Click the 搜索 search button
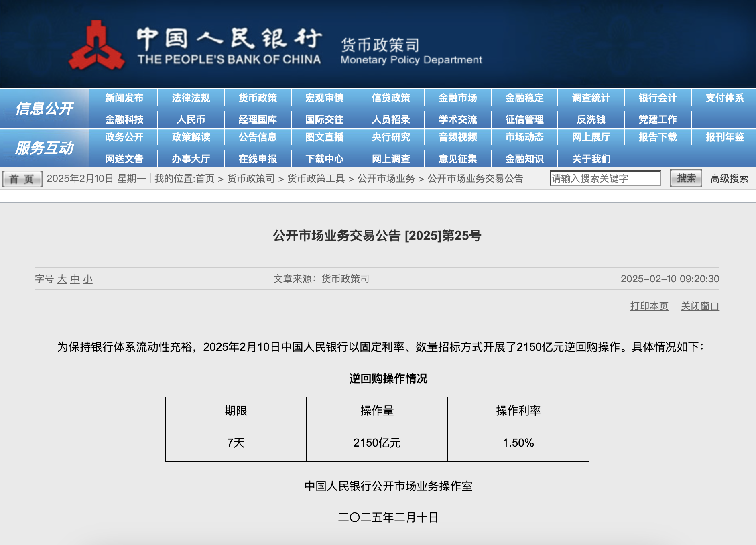 tap(686, 178)
